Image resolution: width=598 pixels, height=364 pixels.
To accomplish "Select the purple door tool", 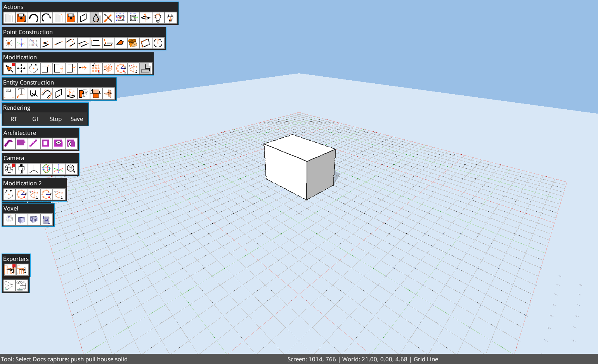I will tap(71, 144).
